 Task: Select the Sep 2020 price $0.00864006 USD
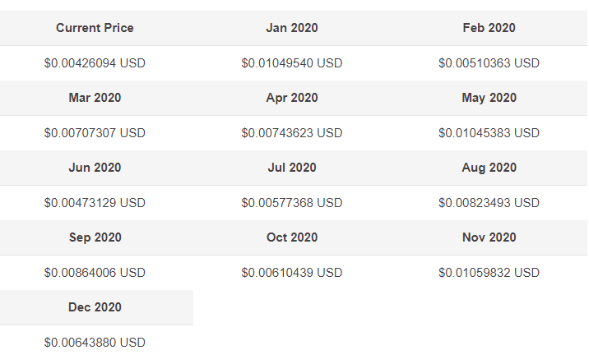(x=95, y=273)
